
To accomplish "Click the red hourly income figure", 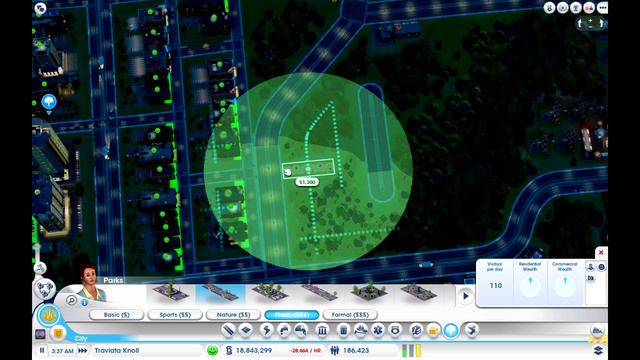I will (306, 351).
